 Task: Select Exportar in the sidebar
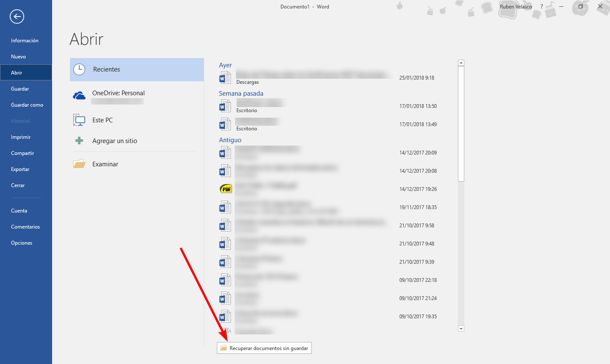pos(26,169)
